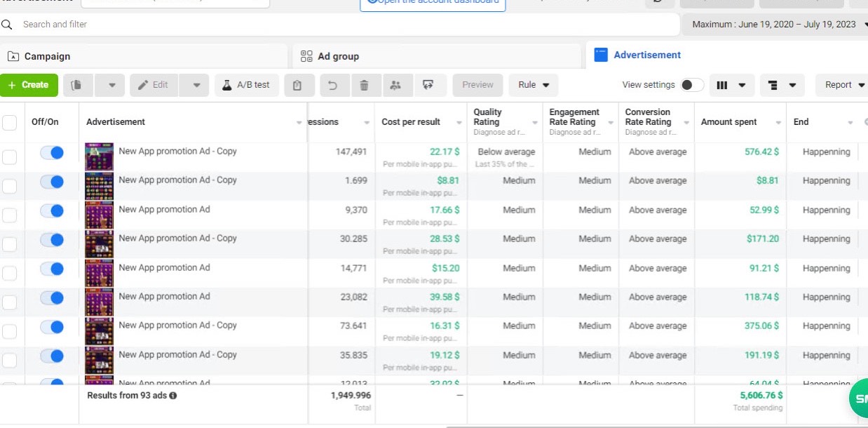Click the clipboard icon next to A/B test
868x428 pixels.
297,85
